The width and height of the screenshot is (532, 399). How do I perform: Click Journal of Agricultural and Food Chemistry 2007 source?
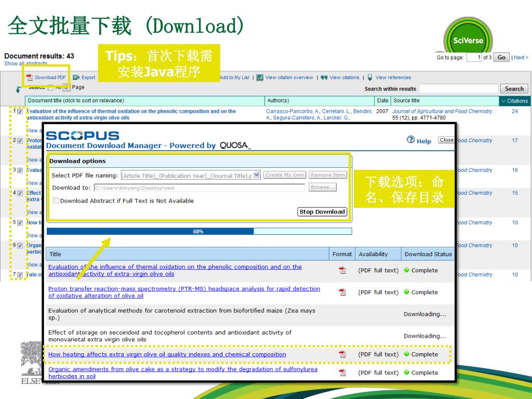point(442,111)
